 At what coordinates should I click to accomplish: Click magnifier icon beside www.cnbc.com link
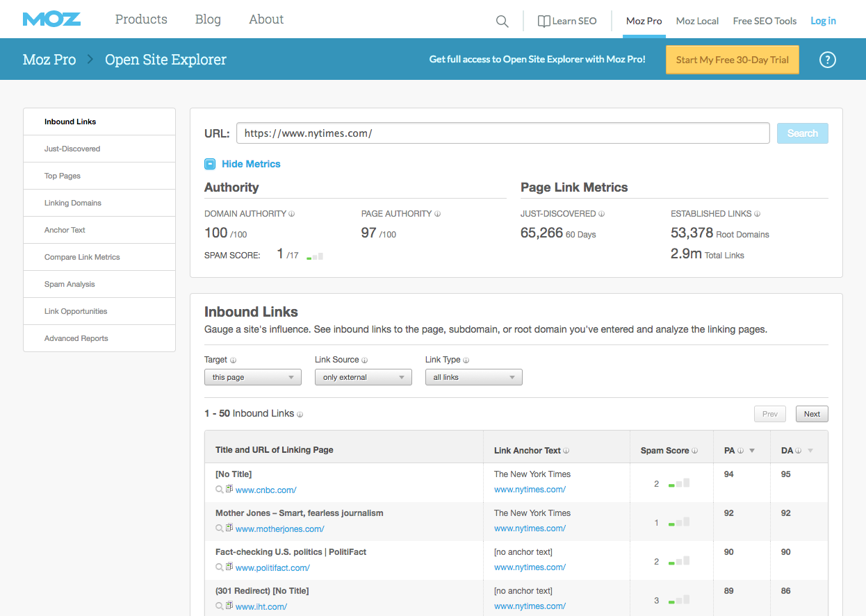tap(220, 490)
